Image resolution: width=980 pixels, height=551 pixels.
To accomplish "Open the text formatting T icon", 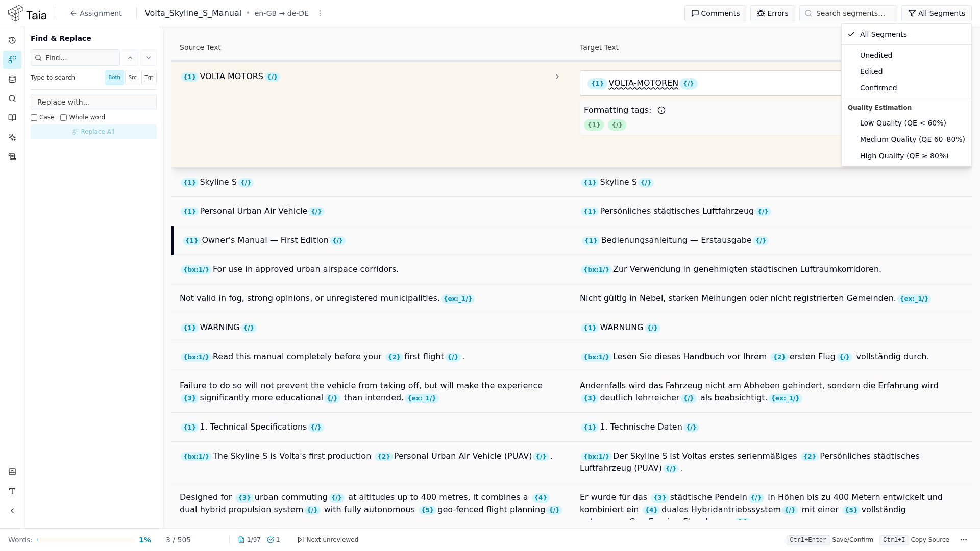I will click(12, 491).
